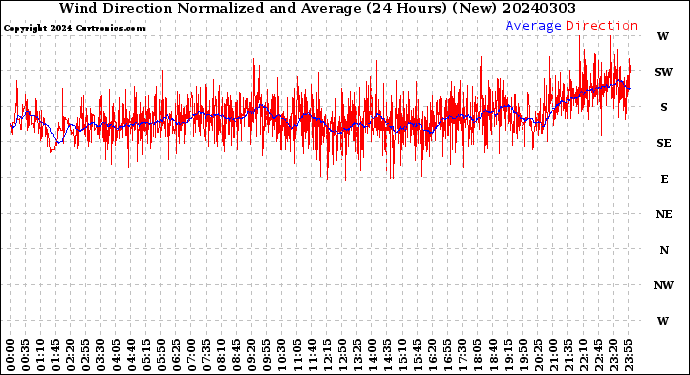Viewport: 690px width, 375px height.
Task: Click the '03:30' time axis label
Action: point(101,355)
